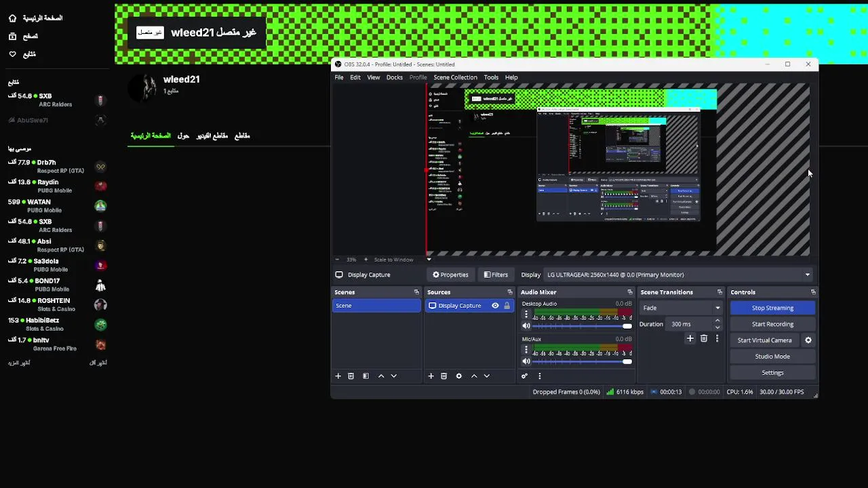Open Properties for Display Capture

[x=450, y=274]
